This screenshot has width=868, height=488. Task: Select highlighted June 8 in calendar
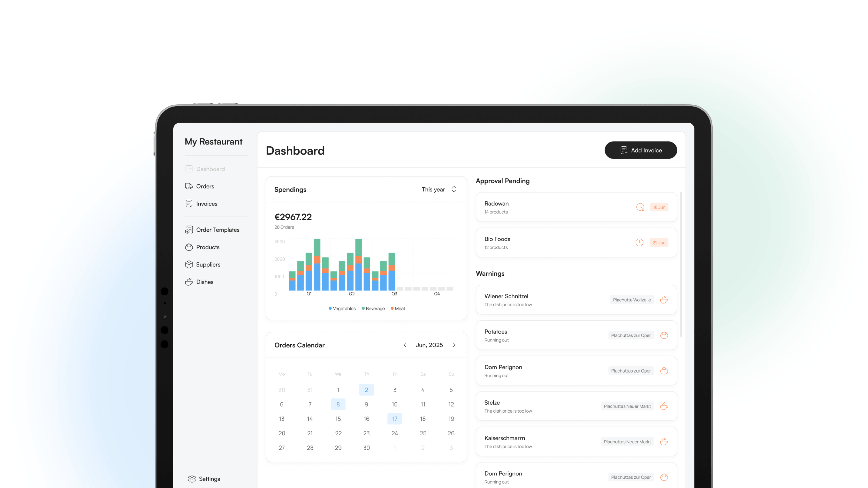(338, 404)
